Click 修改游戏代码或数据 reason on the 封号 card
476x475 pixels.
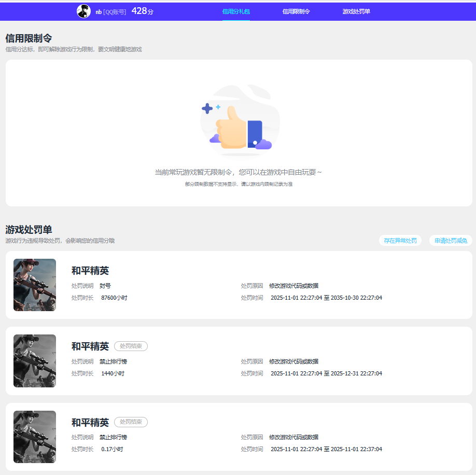coord(293,286)
